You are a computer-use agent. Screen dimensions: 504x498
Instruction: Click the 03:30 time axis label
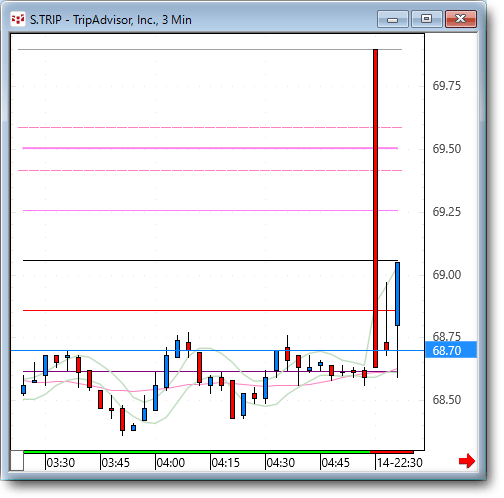61,463
